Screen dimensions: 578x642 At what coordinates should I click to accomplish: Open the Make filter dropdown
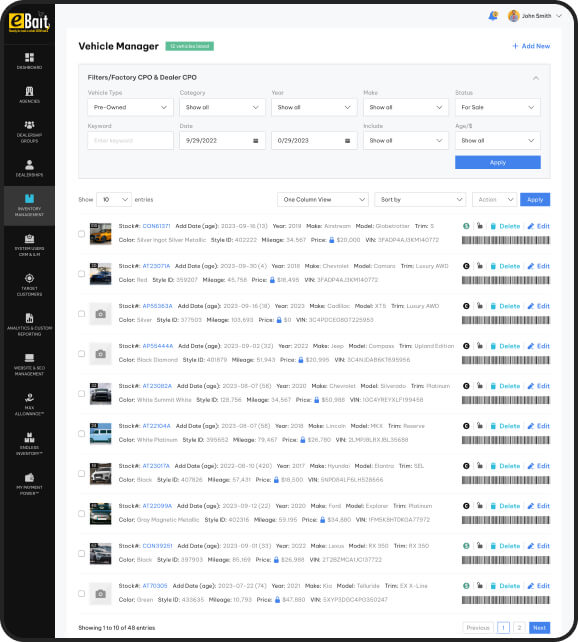point(406,107)
